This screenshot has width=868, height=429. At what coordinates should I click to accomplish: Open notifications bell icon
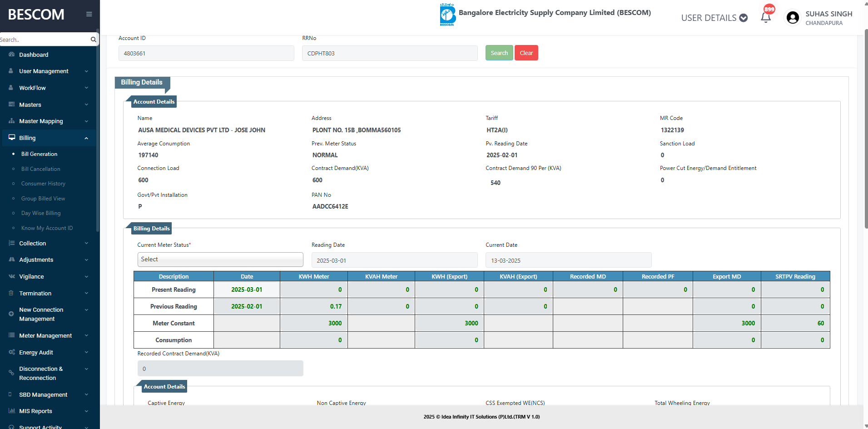(x=766, y=18)
